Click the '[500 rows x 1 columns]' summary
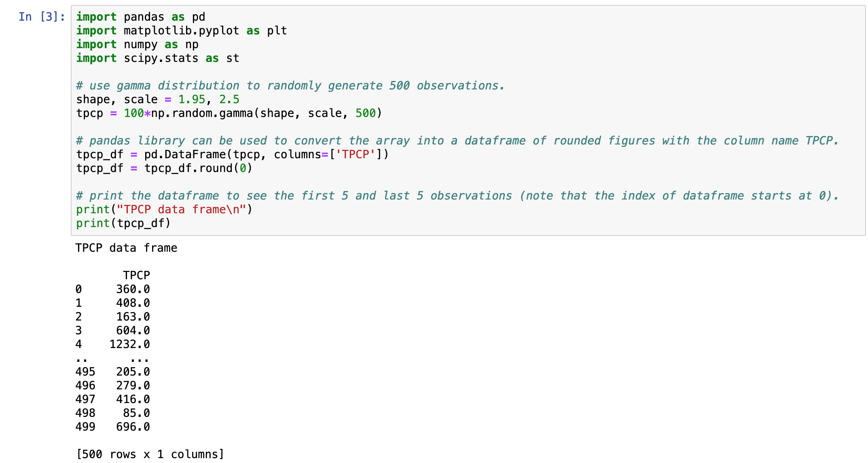This screenshot has height=463, width=868. pyautogui.click(x=150, y=454)
